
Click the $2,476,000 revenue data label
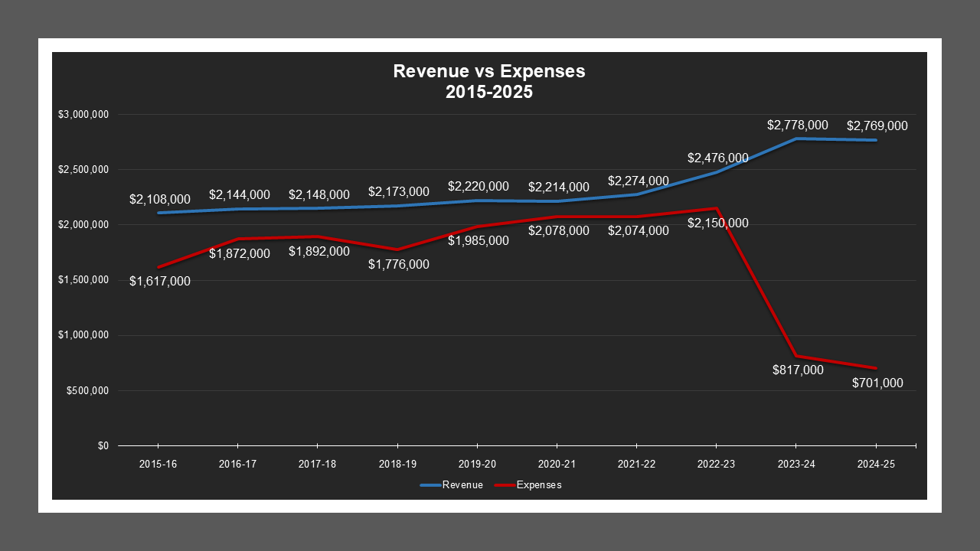pos(717,158)
